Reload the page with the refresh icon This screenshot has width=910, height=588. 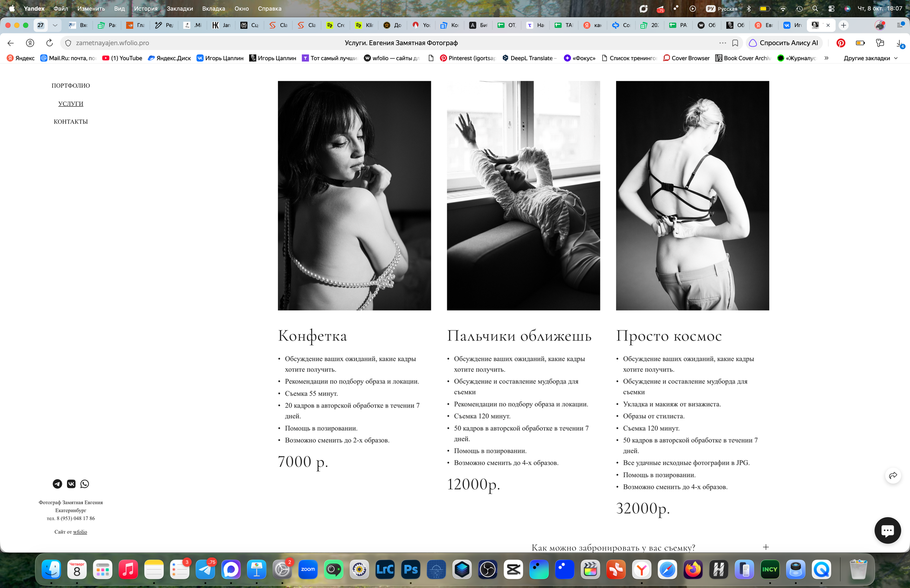tap(49, 43)
